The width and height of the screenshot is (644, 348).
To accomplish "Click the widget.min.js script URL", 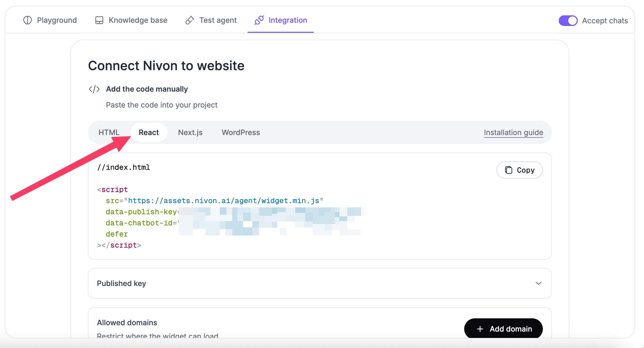I will 224,201.
